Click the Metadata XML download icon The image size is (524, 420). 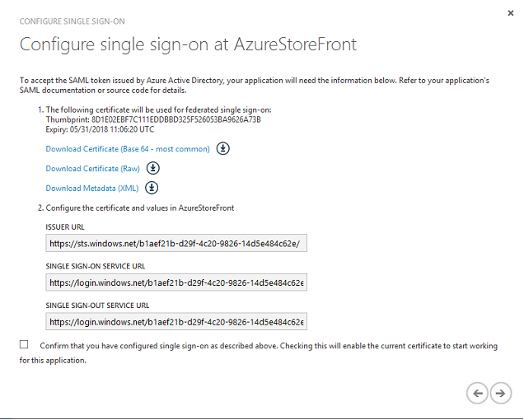point(151,188)
